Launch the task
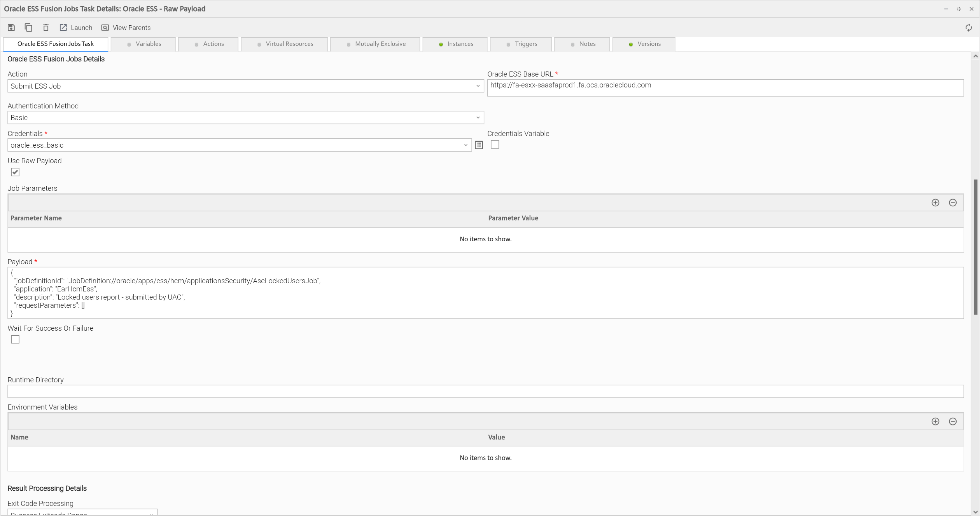 (76, 28)
